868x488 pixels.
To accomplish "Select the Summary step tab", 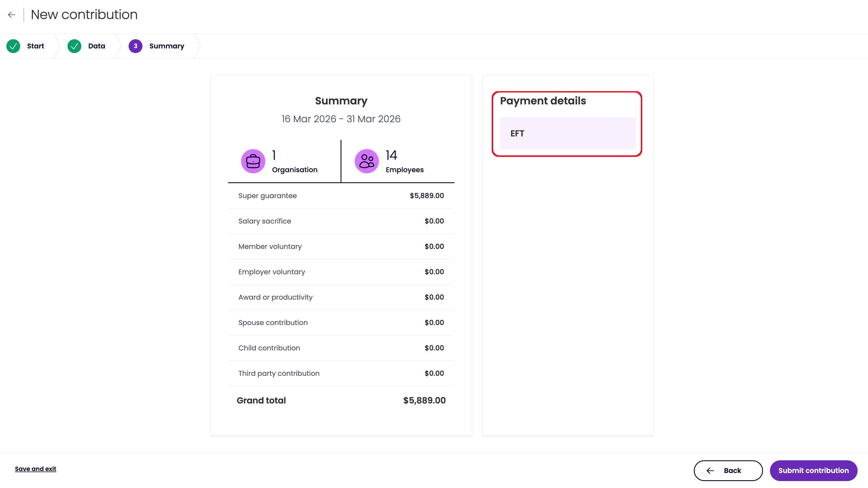I will coord(161,46).
